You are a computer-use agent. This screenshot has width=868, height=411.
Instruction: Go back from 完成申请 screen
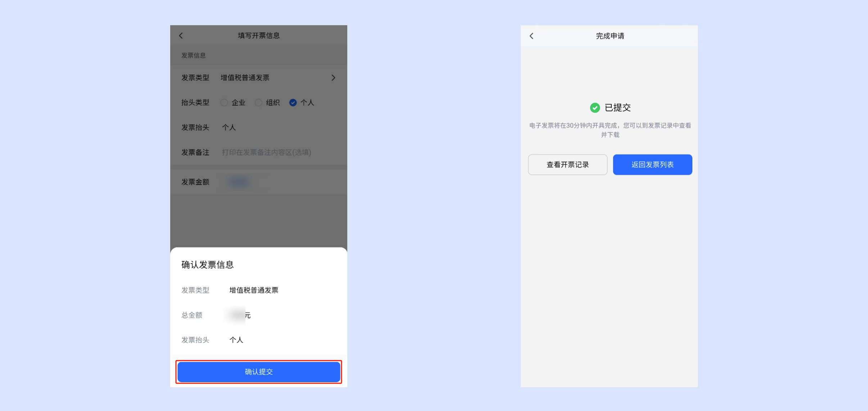tap(532, 36)
